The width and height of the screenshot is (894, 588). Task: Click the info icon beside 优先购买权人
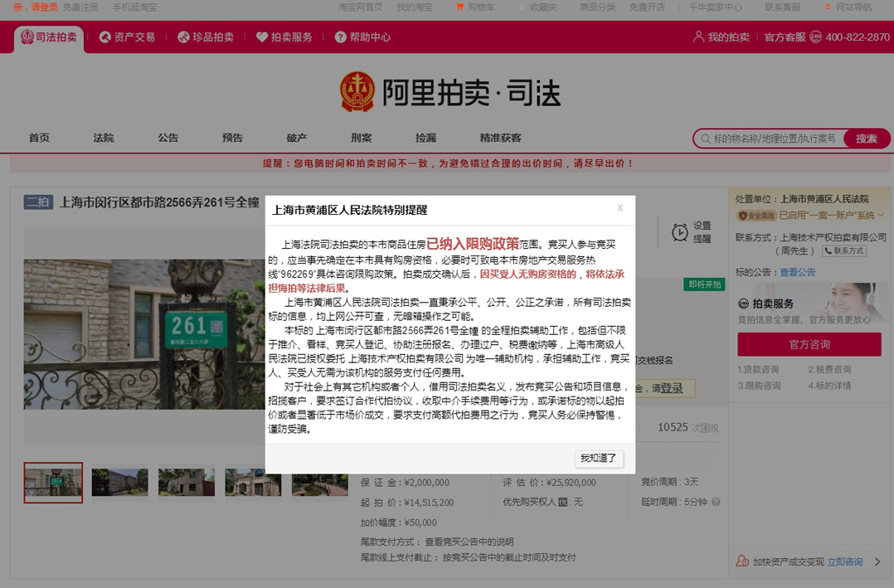(563, 502)
